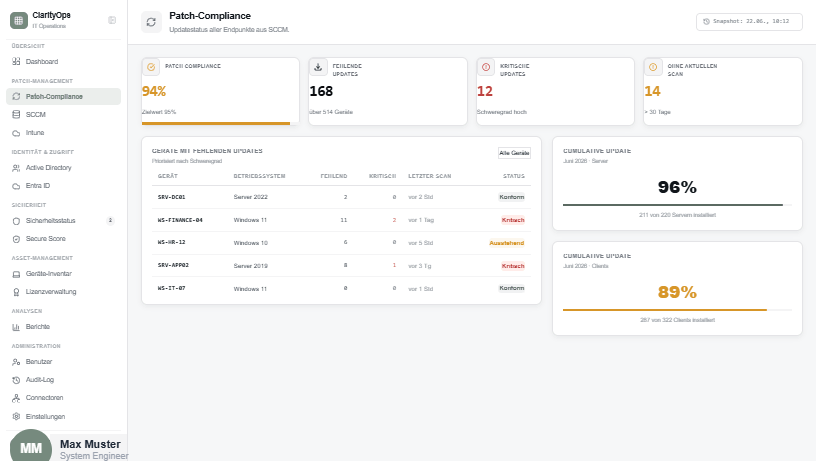Select SCCM in the sidebar
The height and width of the screenshot is (461, 816).
click(x=63, y=114)
